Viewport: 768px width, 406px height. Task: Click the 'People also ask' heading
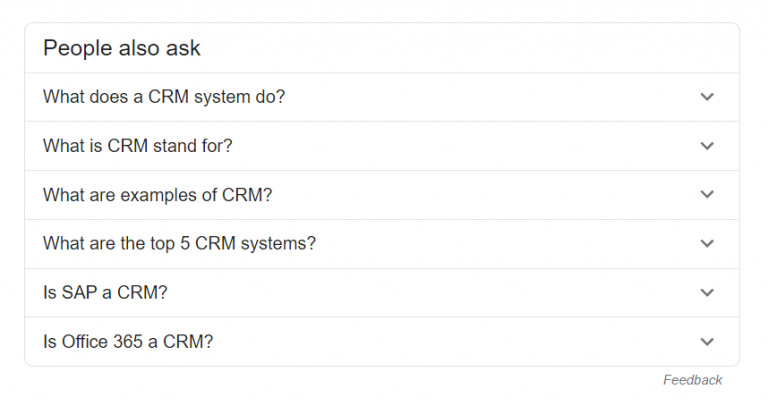coord(122,48)
